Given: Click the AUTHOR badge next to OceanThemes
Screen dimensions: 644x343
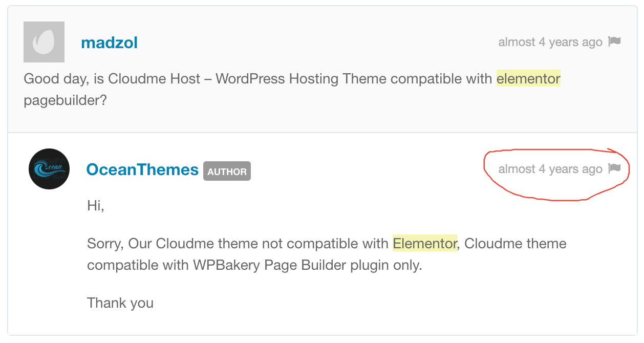Looking at the screenshot, I should (x=227, y=171).
